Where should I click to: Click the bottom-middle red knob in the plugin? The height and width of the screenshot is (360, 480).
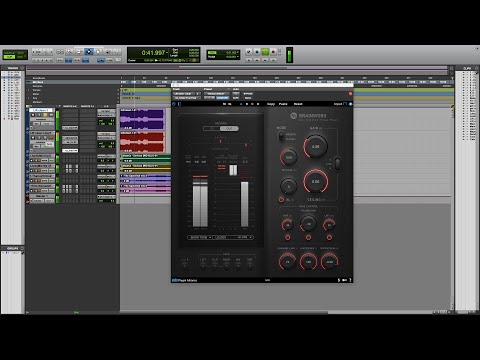(308, 262)
